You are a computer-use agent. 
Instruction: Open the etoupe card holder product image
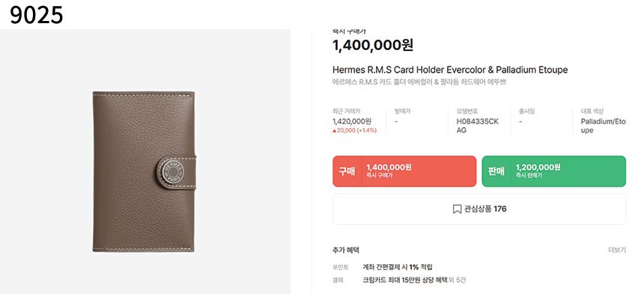pyautogui.click(x=144, y=171)
